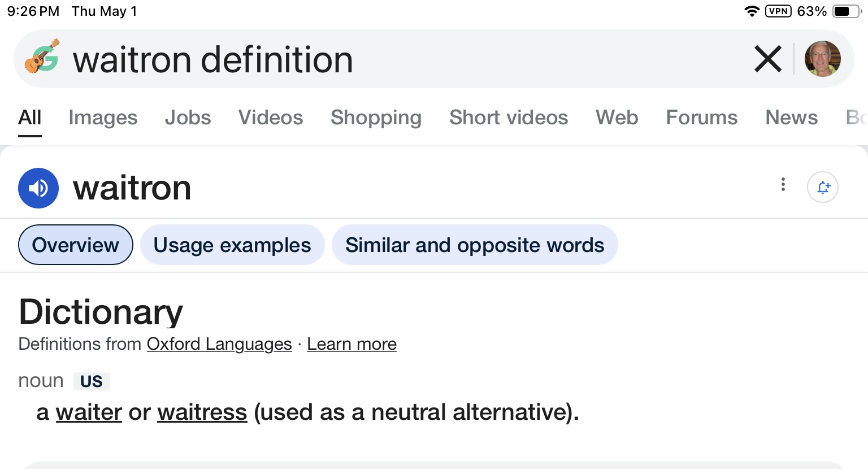868x469 pixels.
Task: Open the Oxford Languages link
Action: pos(219,344)
